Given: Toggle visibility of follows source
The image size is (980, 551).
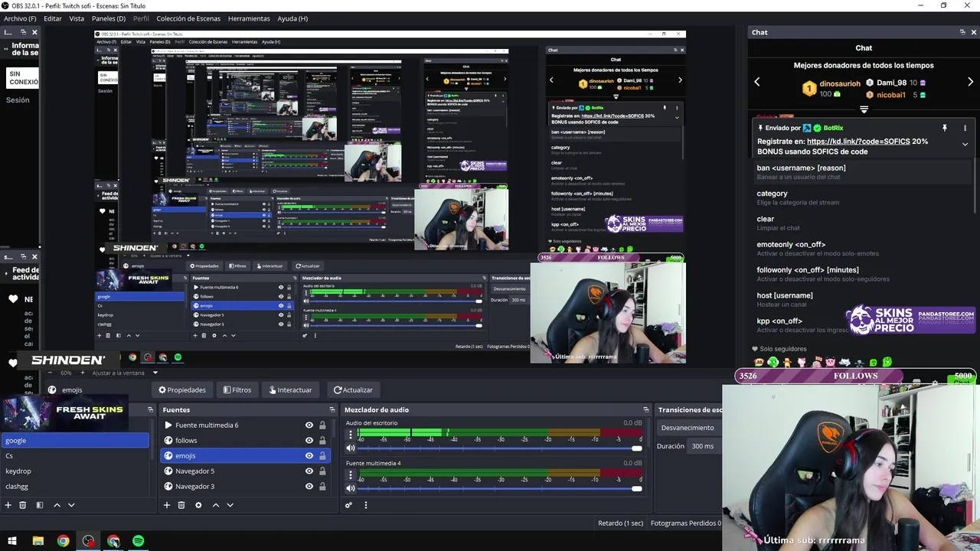Looking at the screenshot, I should click(x=309, y=441).
